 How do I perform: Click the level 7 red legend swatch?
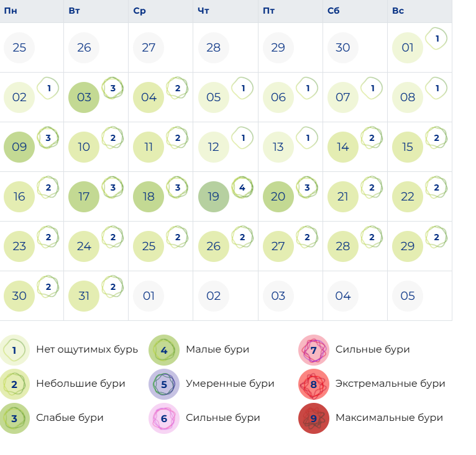tap(314, 350)
